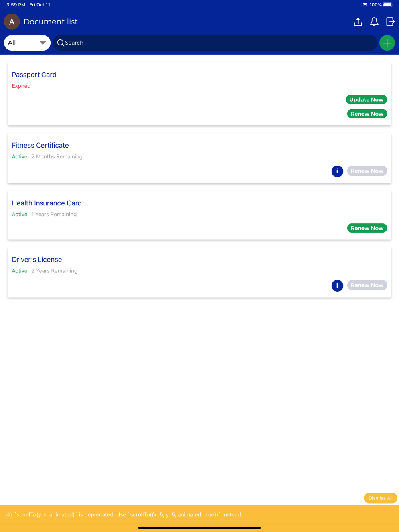This screenshot has height=532, width=399.
Task: Tap Update Now on Passport Card
Action: tap(366, 100)
